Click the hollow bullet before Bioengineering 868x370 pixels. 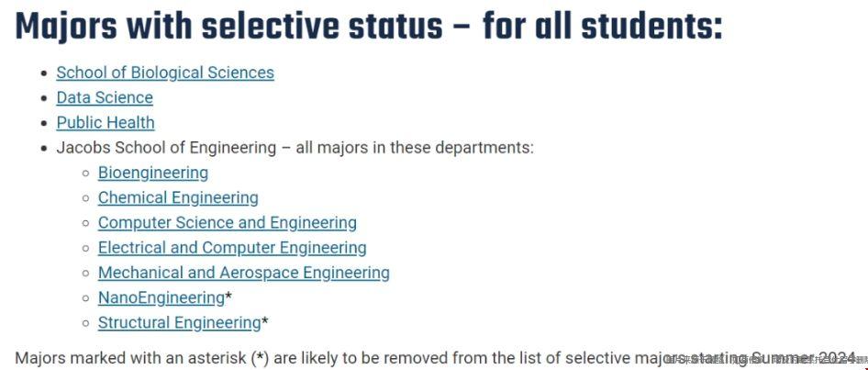point(86,174)
